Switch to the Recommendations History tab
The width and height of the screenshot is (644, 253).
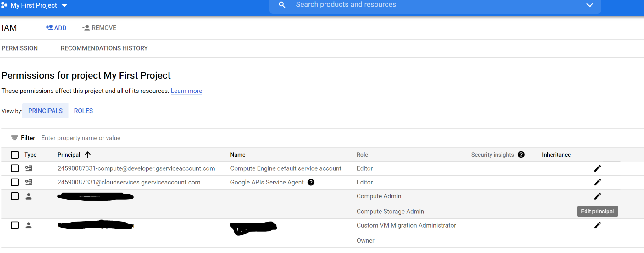coord(104,48)
